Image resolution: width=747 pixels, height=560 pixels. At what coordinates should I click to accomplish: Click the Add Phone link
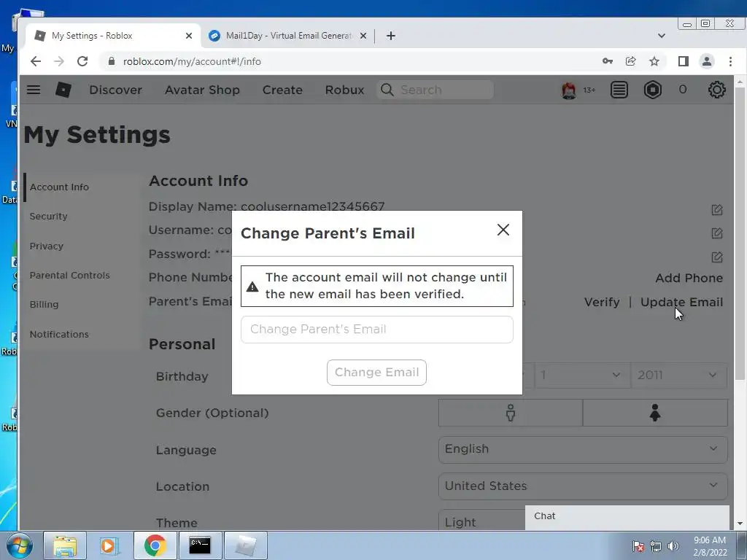pyautogui.click(x=689, y=278)
